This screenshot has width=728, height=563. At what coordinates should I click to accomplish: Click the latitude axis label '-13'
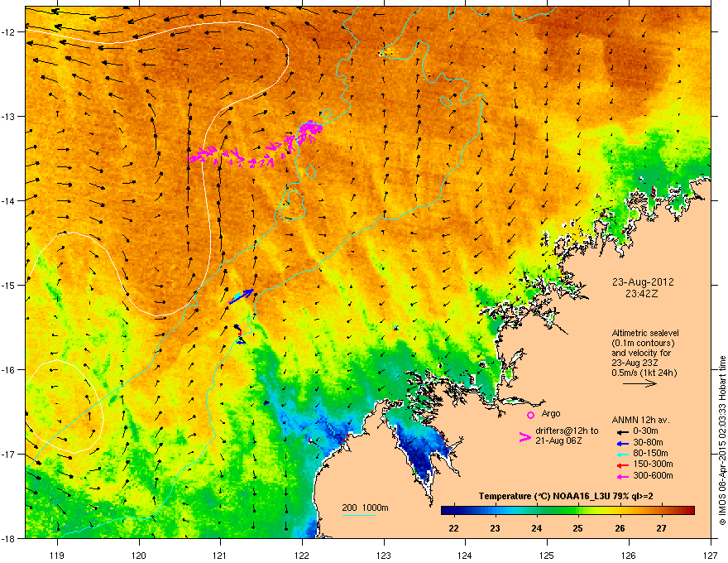click(8, 117)
